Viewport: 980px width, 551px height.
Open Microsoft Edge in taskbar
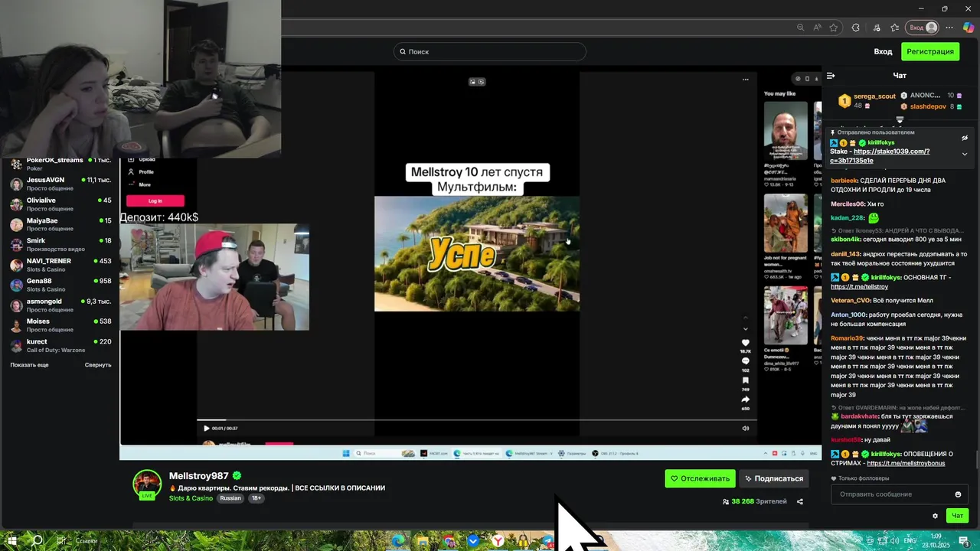pyautogui.click(x=398, y=541)
